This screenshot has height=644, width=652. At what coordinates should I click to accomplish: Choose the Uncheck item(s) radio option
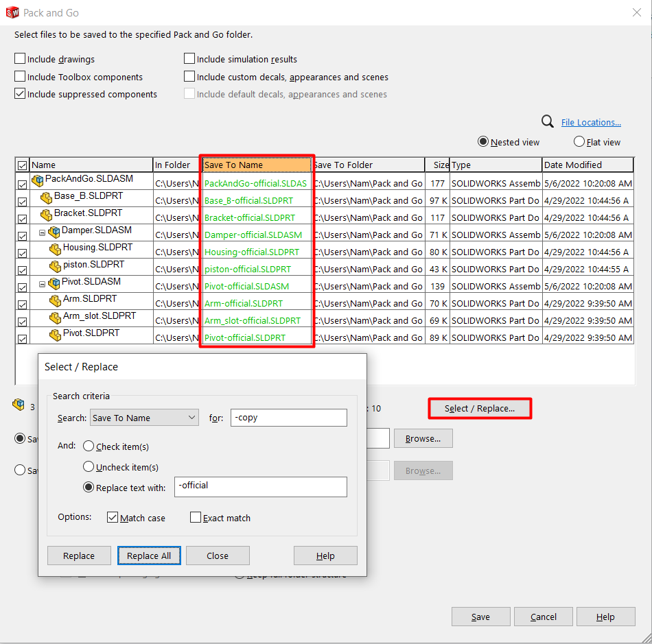(89, 466)
